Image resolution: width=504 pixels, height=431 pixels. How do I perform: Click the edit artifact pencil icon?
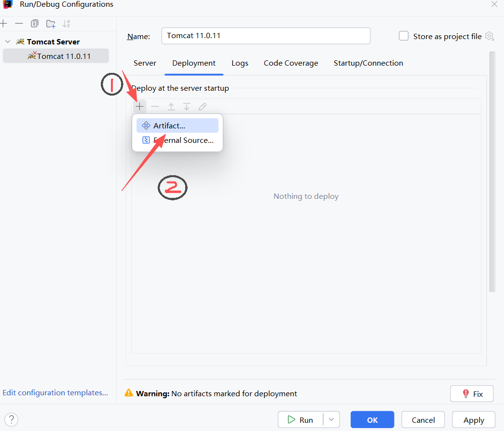tap(203, 107)
